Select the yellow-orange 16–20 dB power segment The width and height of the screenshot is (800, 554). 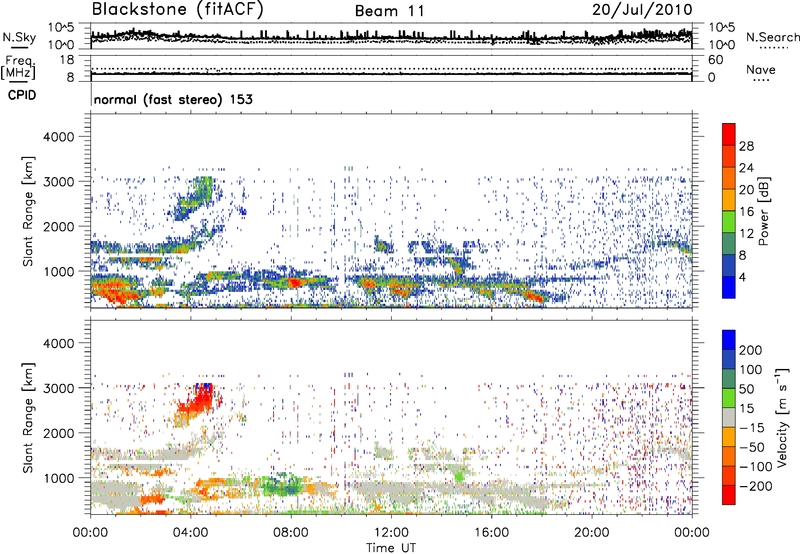coord(729,199)
